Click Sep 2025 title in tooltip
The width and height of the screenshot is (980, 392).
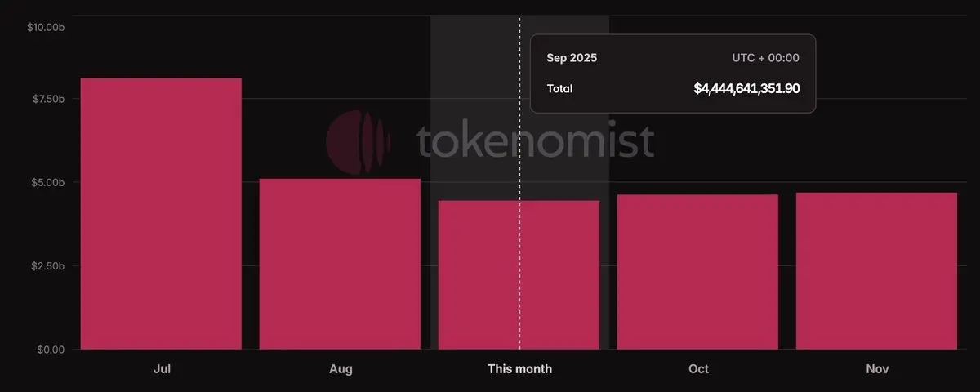coord(572,58)
